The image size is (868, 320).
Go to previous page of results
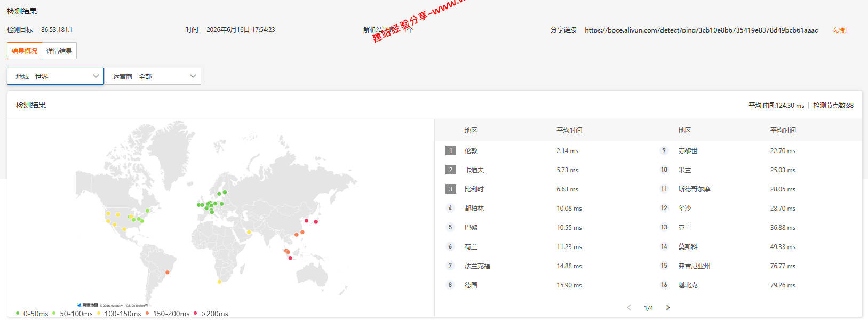click(x=629, y=308)
